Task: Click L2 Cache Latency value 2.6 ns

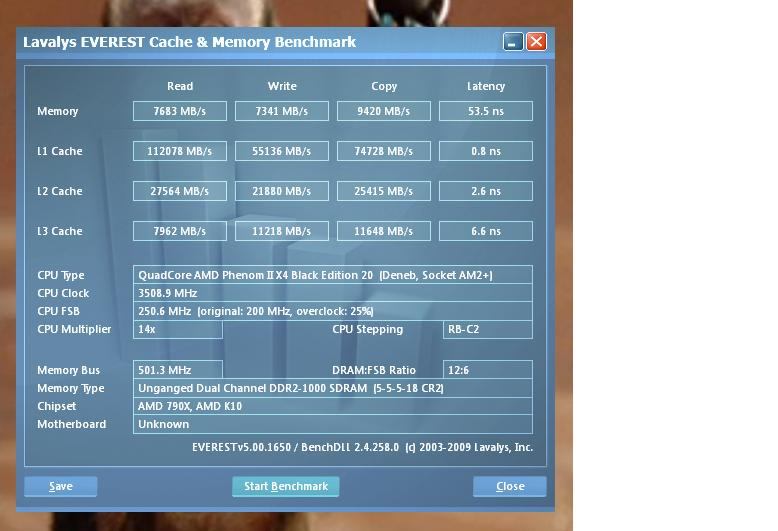Action: coord(486,191)
